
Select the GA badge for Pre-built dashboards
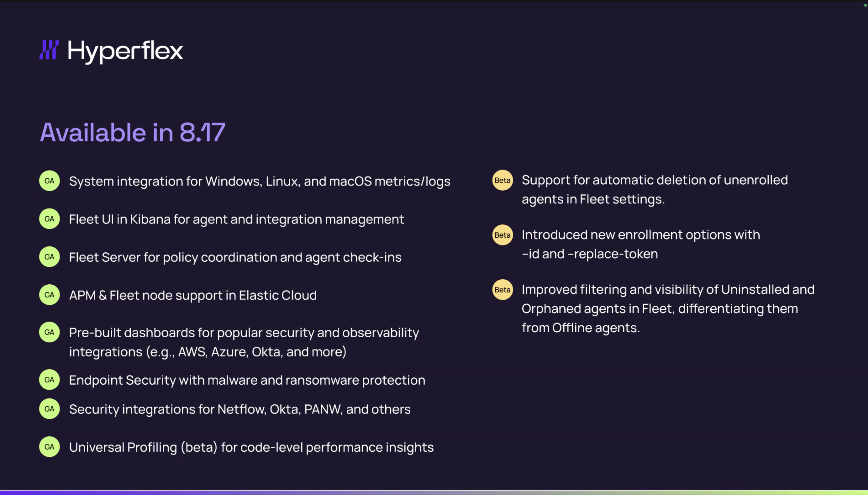(49, 332)
